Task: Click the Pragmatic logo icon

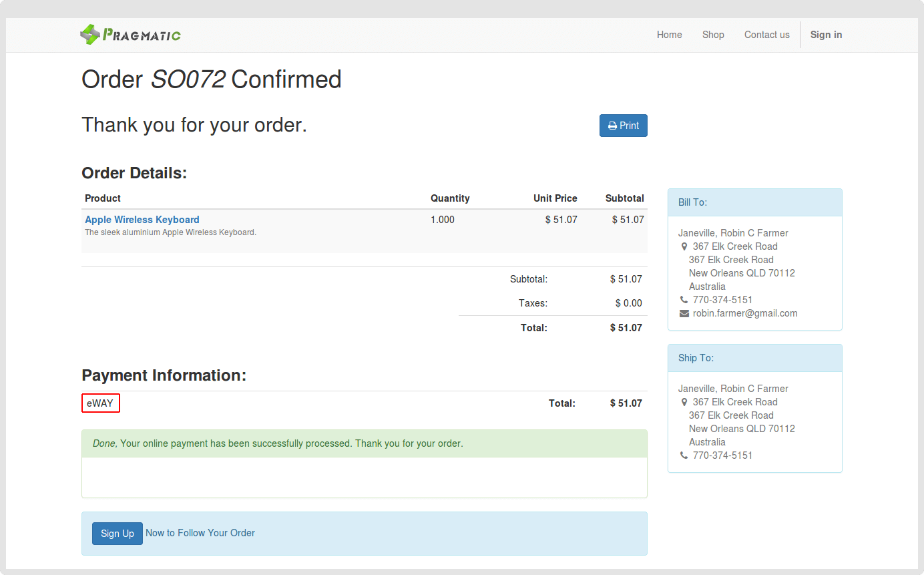Action: pos(89,35)
